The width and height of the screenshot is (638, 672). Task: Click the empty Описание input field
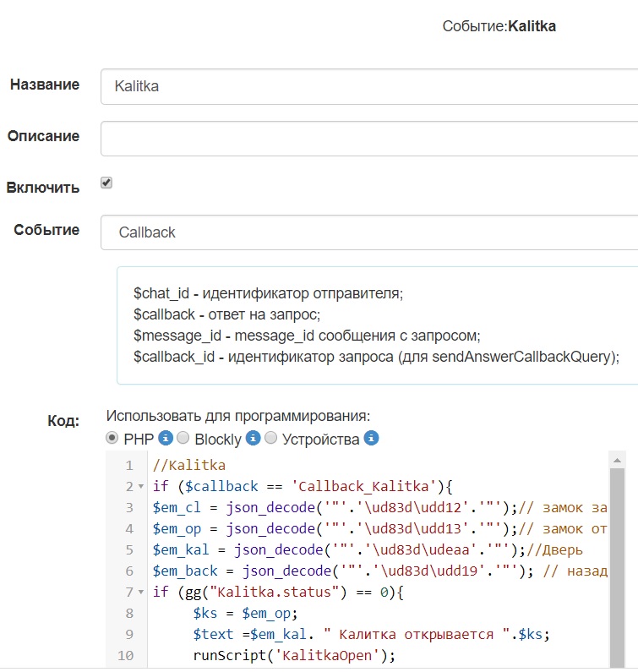tap(368, 139)
